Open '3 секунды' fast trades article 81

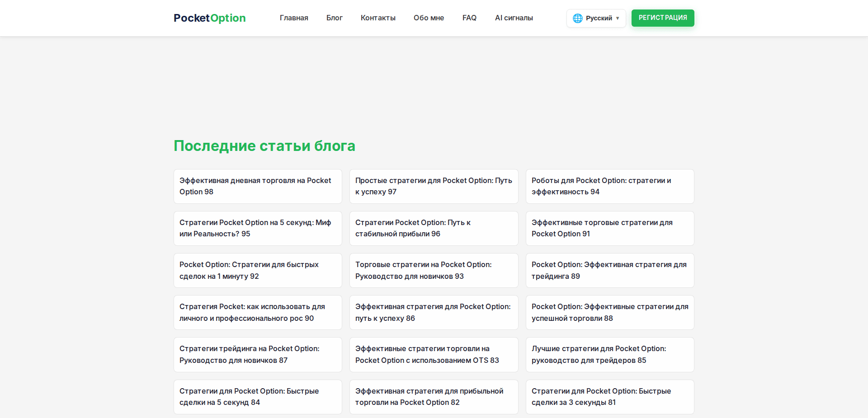coord(609,396)
